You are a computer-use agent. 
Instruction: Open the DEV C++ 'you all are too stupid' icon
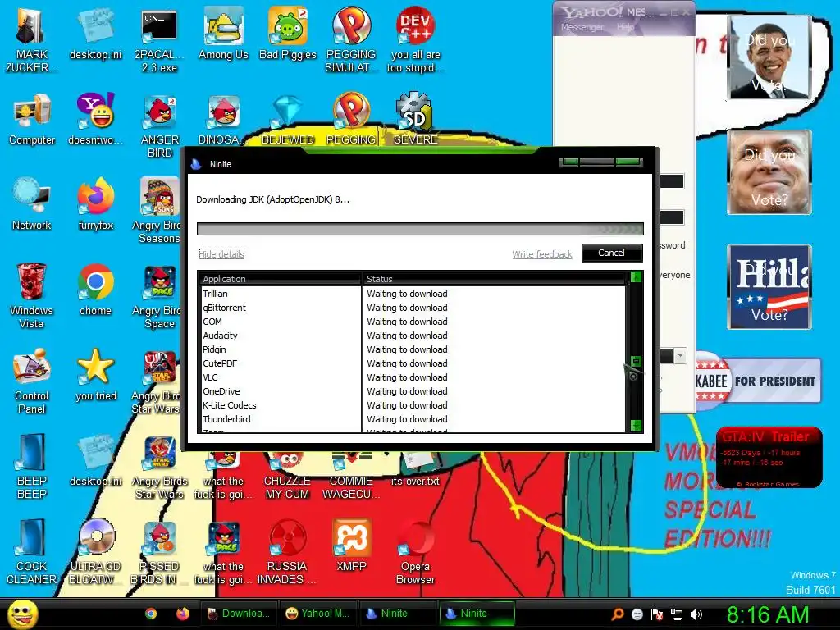pyautogui.click(x=415, y=39)
